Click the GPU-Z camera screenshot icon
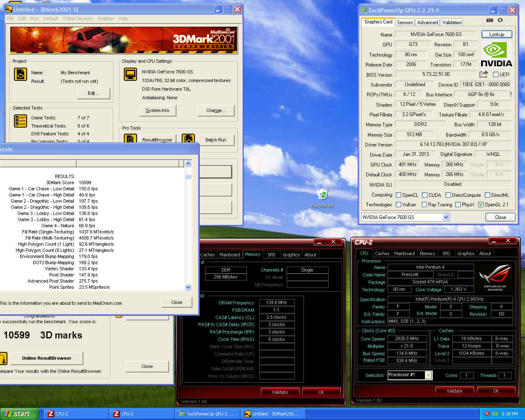 489,20
